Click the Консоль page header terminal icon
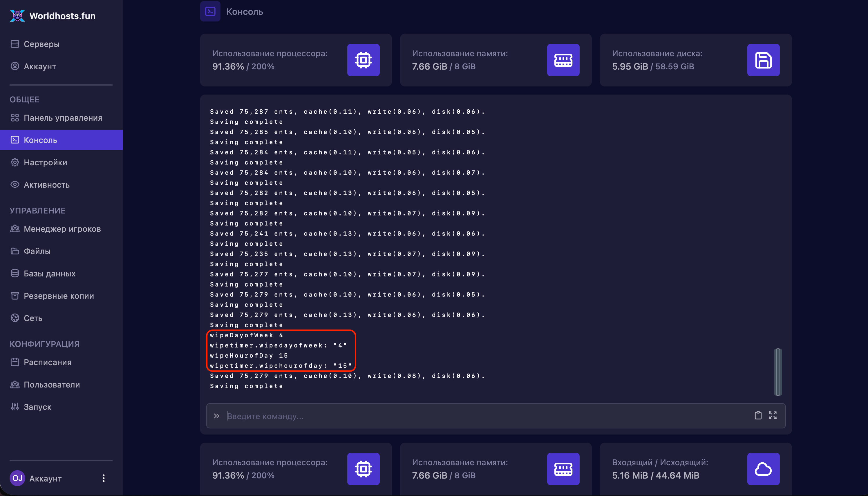 click(x=210, y=12)
